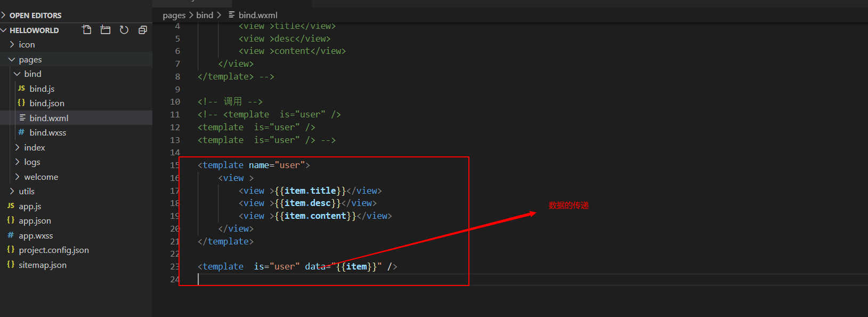868x317 pixels.
Task: Click the desc view text on line 5
Action: click(x=285, y=38)
